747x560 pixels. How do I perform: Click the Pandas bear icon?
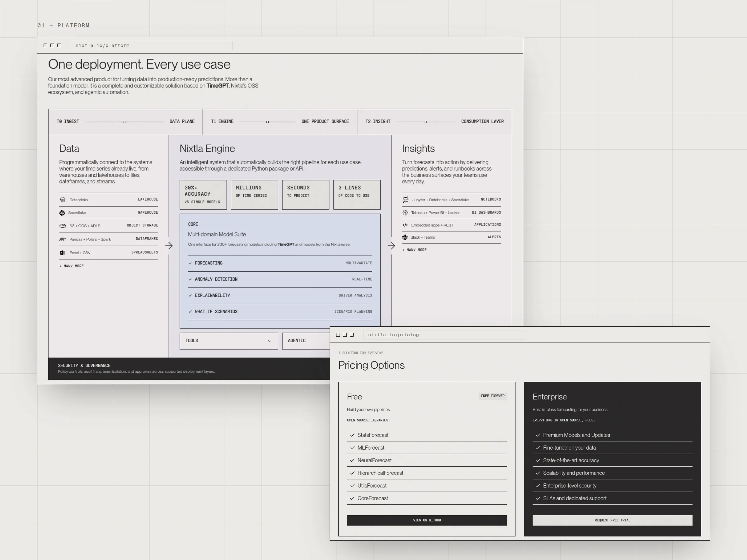point(63,239)
